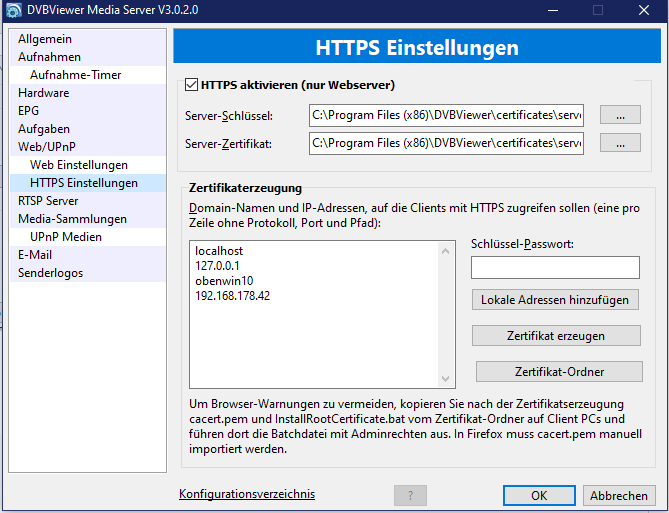Image resolution: width=669 pixels, height=513 pixels.
Task: Open the Aufnahme-Timer settings
Action: pyautogui.click(x=87, y=75)
